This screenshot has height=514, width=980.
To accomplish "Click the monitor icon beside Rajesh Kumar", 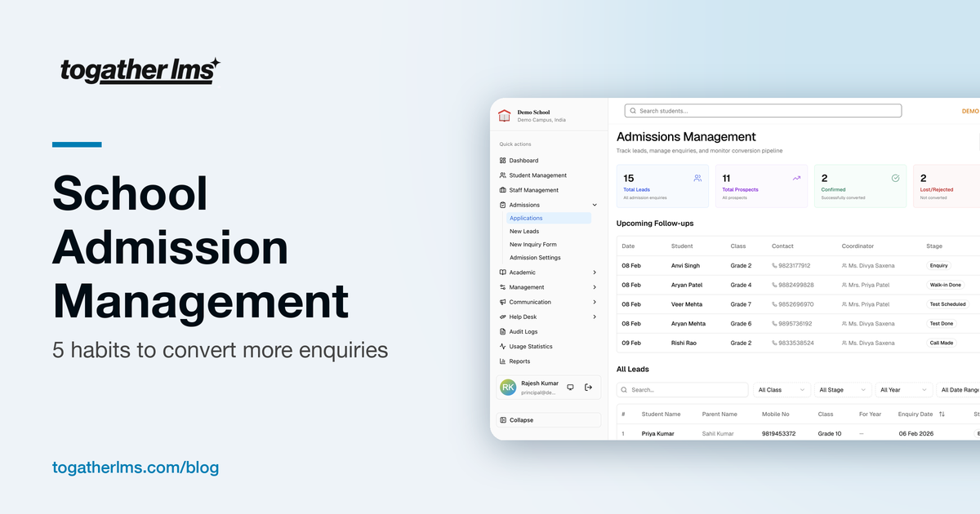I will (570, 388).
